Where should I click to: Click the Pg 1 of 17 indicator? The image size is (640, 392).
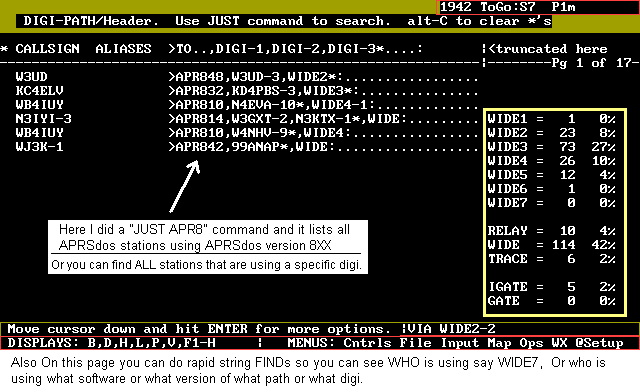(591, 63)
